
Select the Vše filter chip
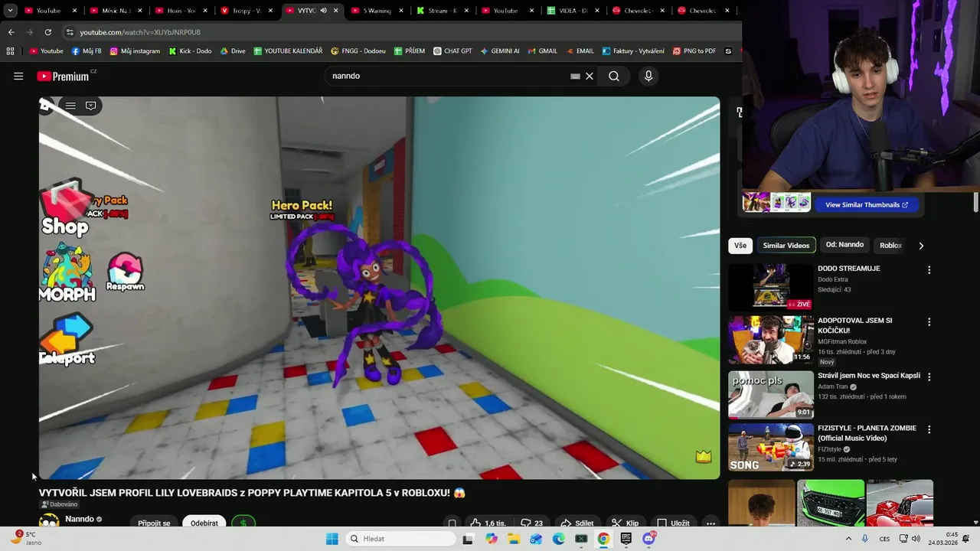click(740, 246)
